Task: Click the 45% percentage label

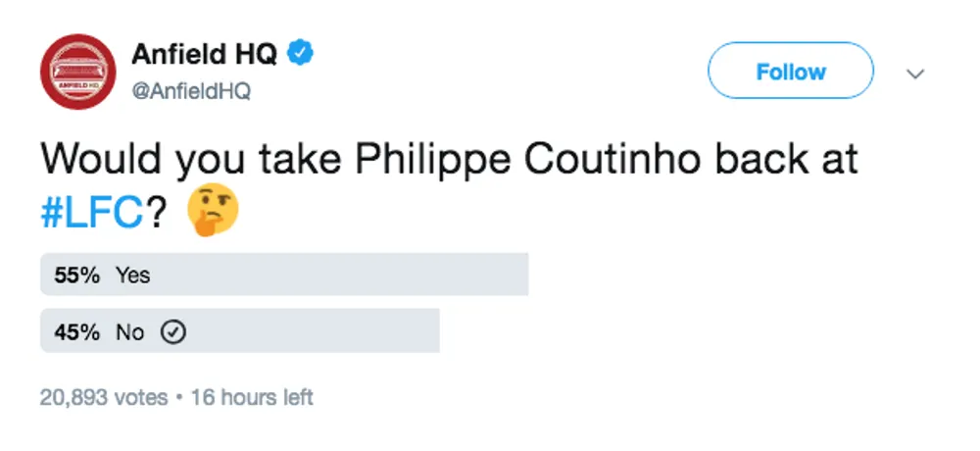Action: (x=76, y=332)
